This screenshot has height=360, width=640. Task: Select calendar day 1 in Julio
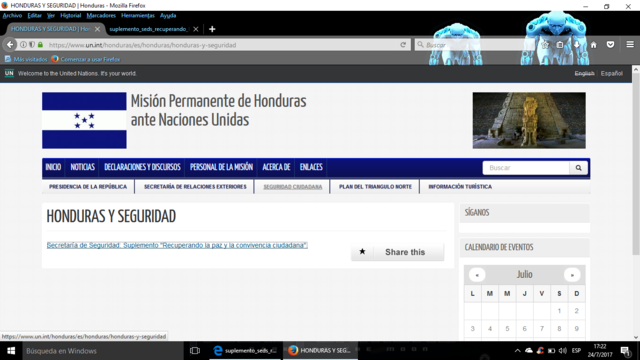point(559,311)
